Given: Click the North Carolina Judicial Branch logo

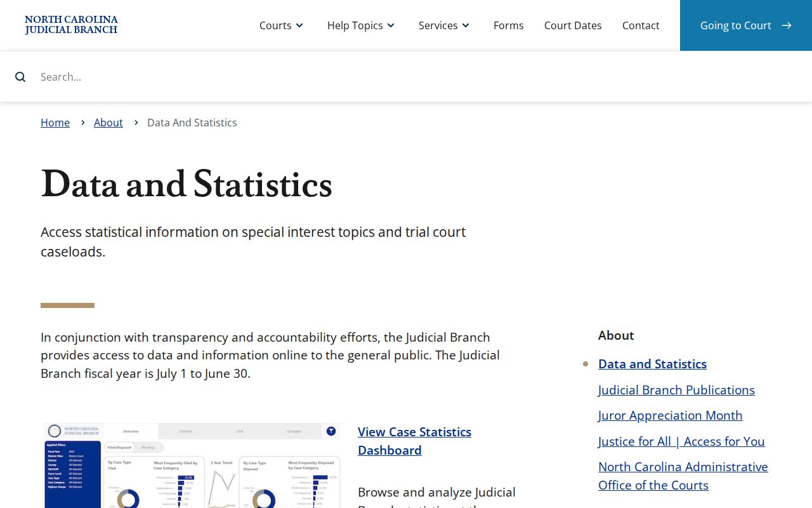Looking at the screenshot, I should [x=71, y=25].
